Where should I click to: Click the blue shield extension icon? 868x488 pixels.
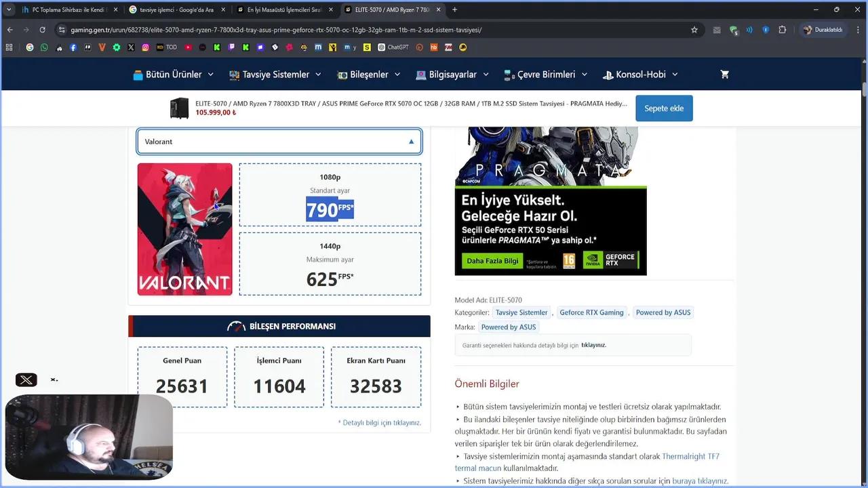pos(766,30)
